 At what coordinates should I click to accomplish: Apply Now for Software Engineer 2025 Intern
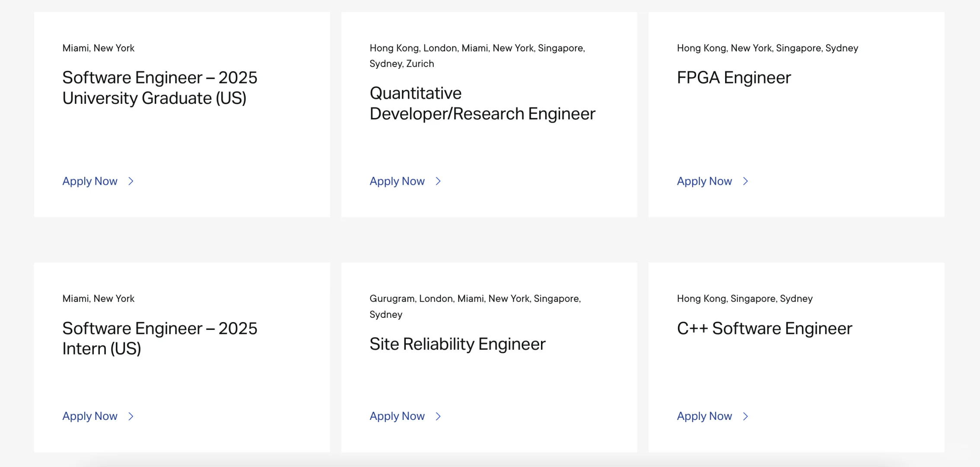click(x=90, y=416)
